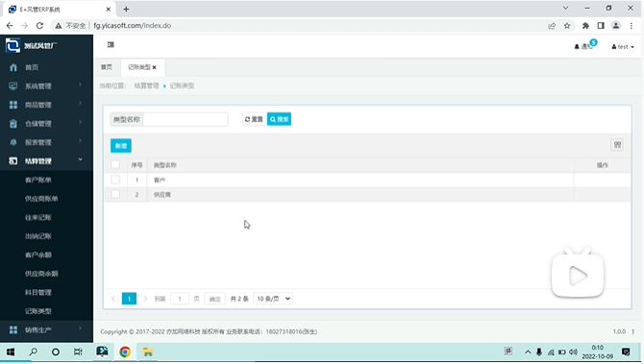Click the previous page arrow in pagination
644x364 pixels.
(x=113, y=299)
